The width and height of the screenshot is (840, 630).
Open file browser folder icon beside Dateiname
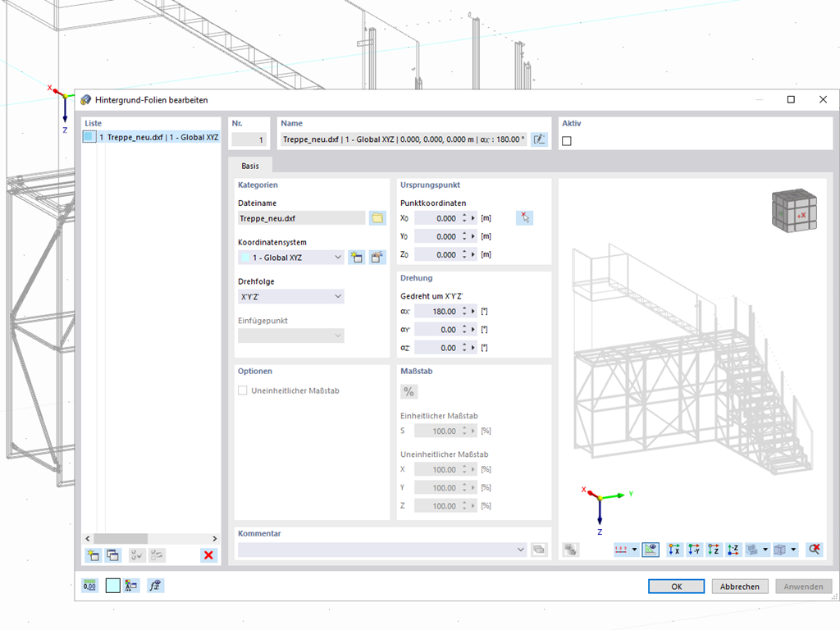[377, 218]
